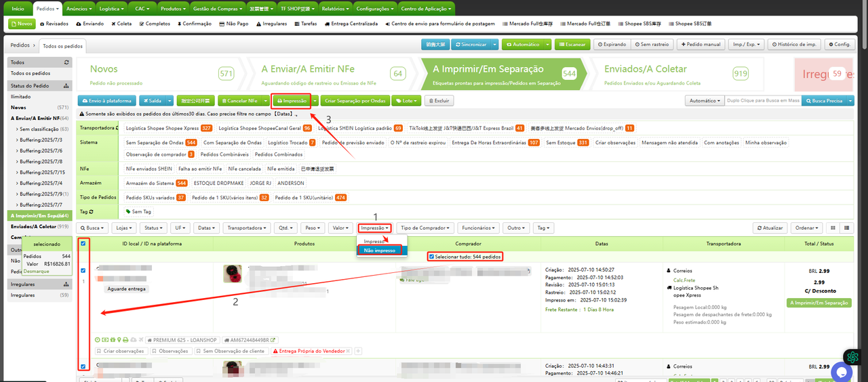Click the mass search input field
The height and width of the screenshot is (382, 868).
point(762,101)
